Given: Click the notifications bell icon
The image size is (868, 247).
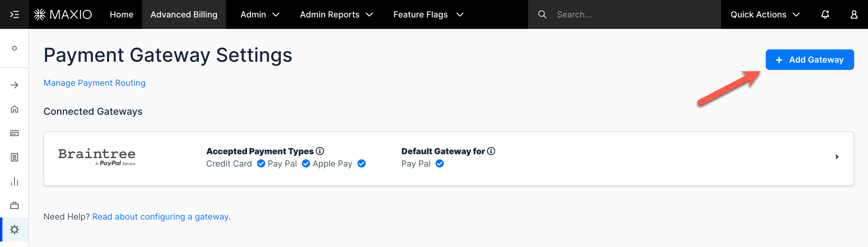Looking at the screenshot, I should (x=825, y=14).
